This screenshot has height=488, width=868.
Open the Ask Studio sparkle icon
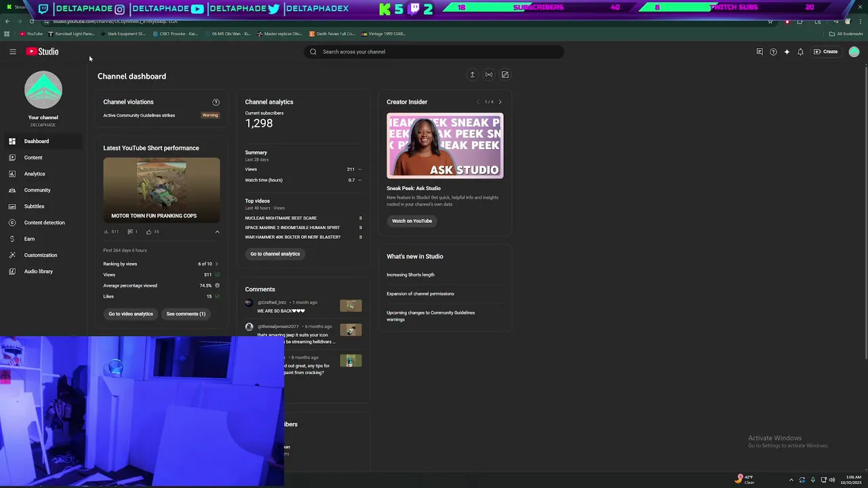[787, 52]
